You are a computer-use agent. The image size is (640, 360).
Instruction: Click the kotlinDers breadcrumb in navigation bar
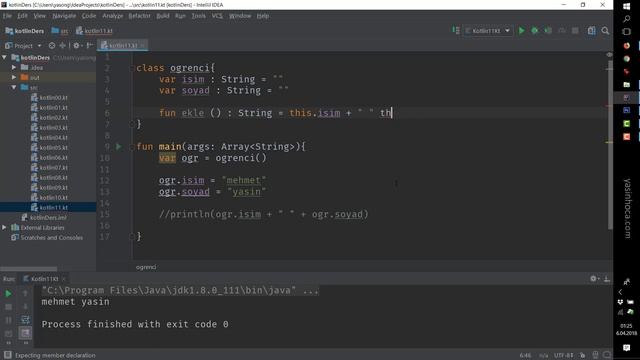click(x=24, y=31)
